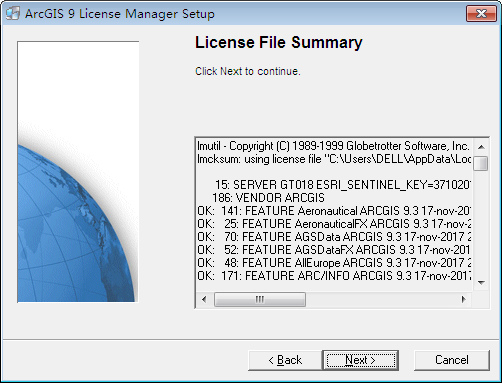Click the lmcksum using license file line
The height and width of the screenshot is (383, 502).
[x=334, y=159]
